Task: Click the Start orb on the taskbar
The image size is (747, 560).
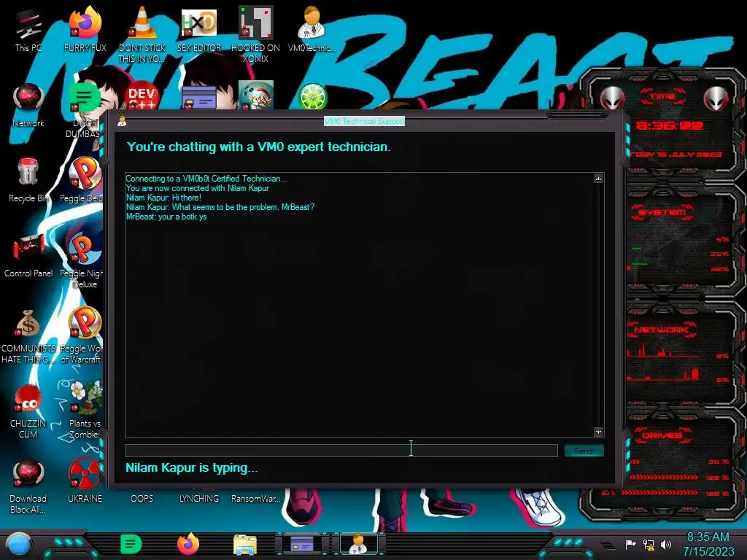Action: pyautogui.click(x=18, y=544)
